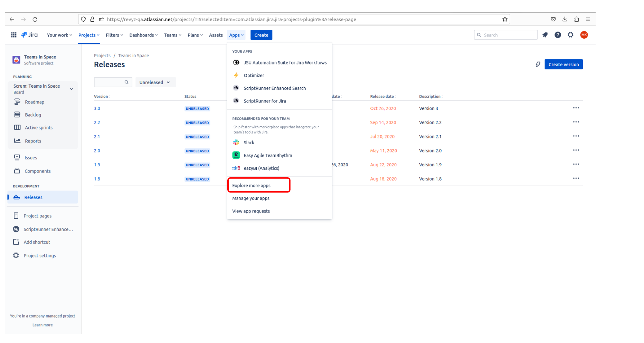Open the Help question mark icon
Viewport: 644px width, 343px height.
558,35
